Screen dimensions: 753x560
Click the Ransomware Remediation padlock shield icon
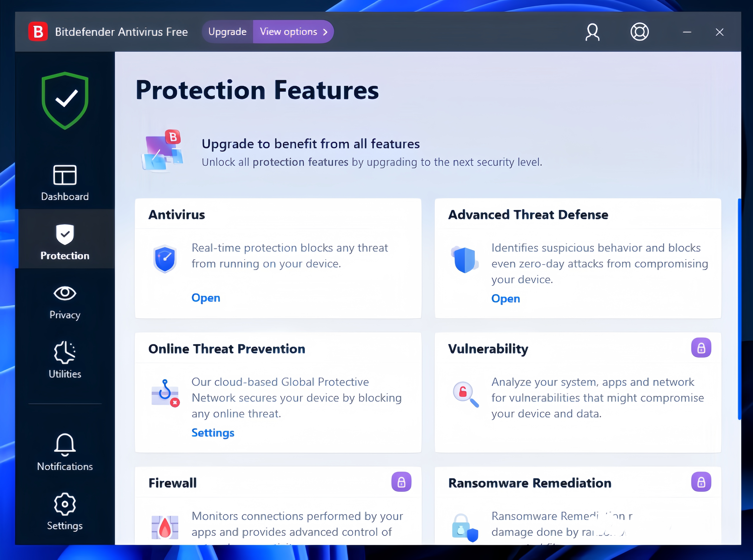(x=465, y=528)
